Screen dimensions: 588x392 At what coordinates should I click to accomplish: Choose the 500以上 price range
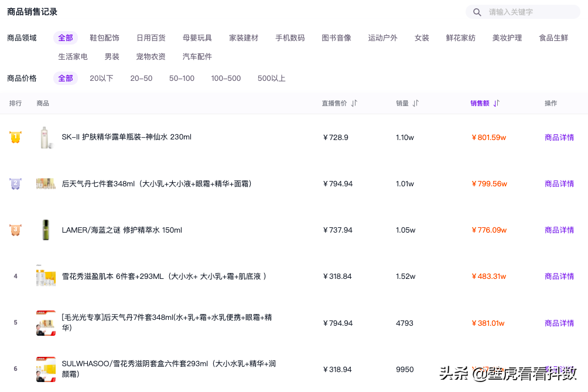click(x=272, y=78)
